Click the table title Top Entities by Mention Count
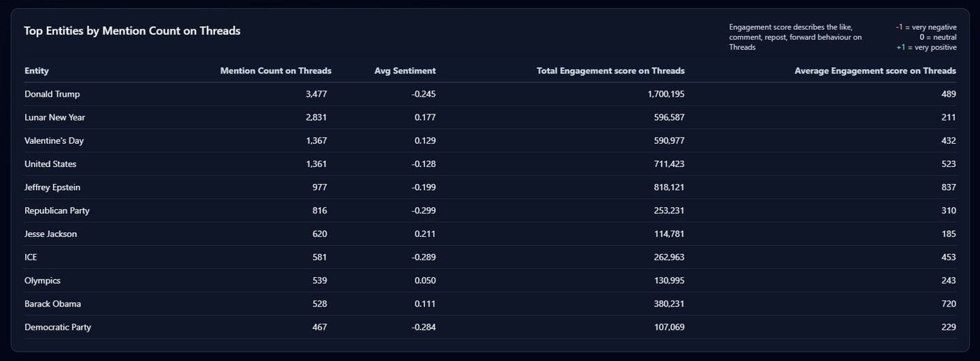The width and height of the screenshot is (980, 361). (x=132, y=31)
